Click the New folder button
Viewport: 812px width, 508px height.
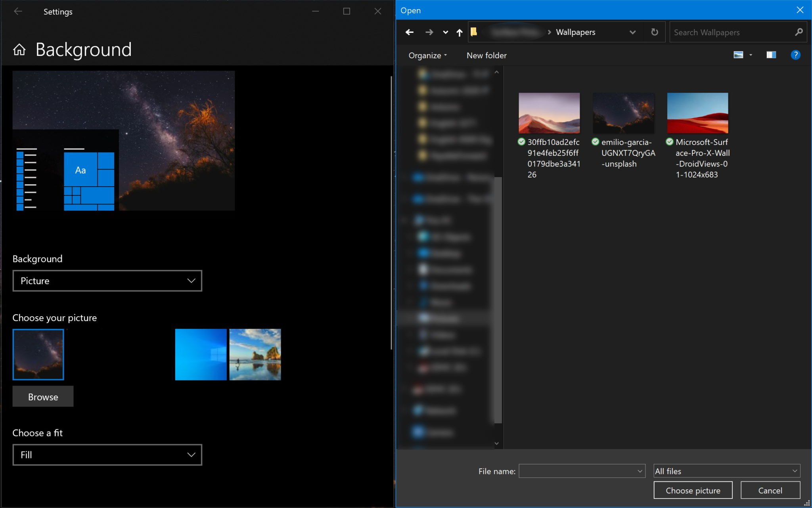(x=486, y=55)
